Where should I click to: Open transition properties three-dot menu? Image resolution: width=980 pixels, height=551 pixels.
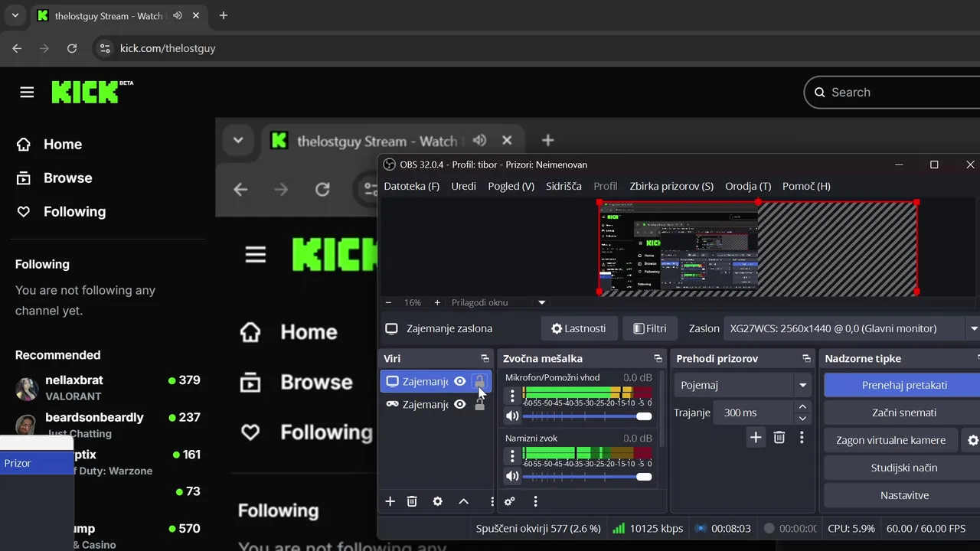pyautogui.click(x=802, y=437)
